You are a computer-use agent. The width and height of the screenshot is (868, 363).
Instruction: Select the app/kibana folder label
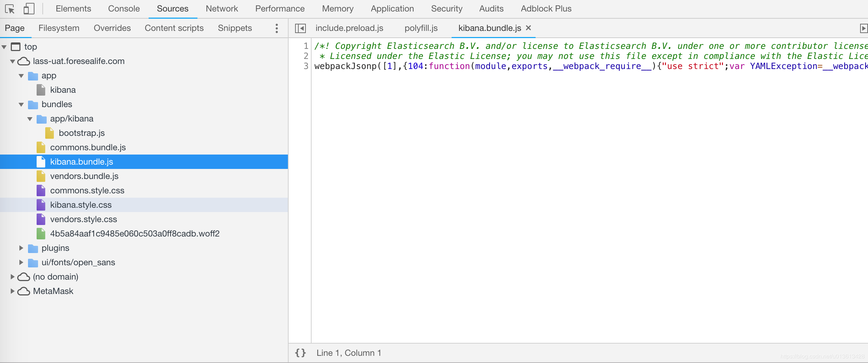(72, 119)
